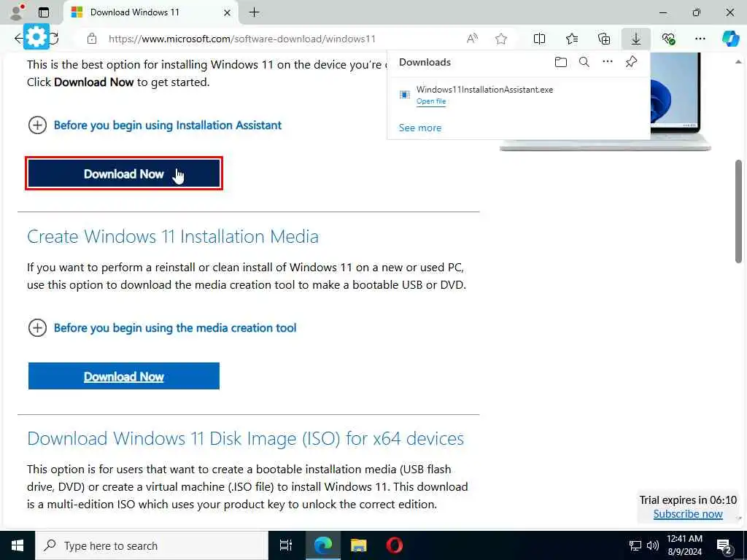Add page to favorites star icon

[500, 39]
